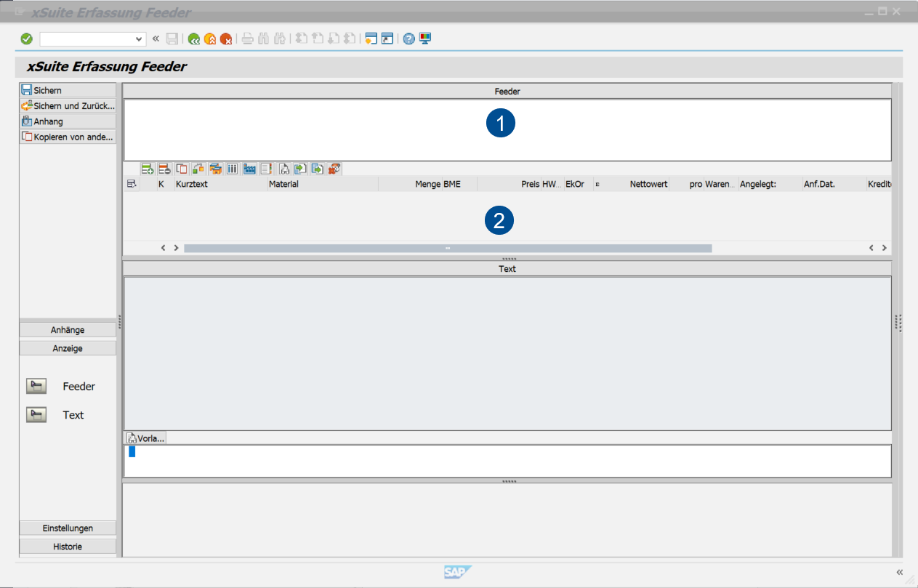Viewport: 918px width, 588px height.
Task: Click the Back navigation icon
Action: pos(193,39)
